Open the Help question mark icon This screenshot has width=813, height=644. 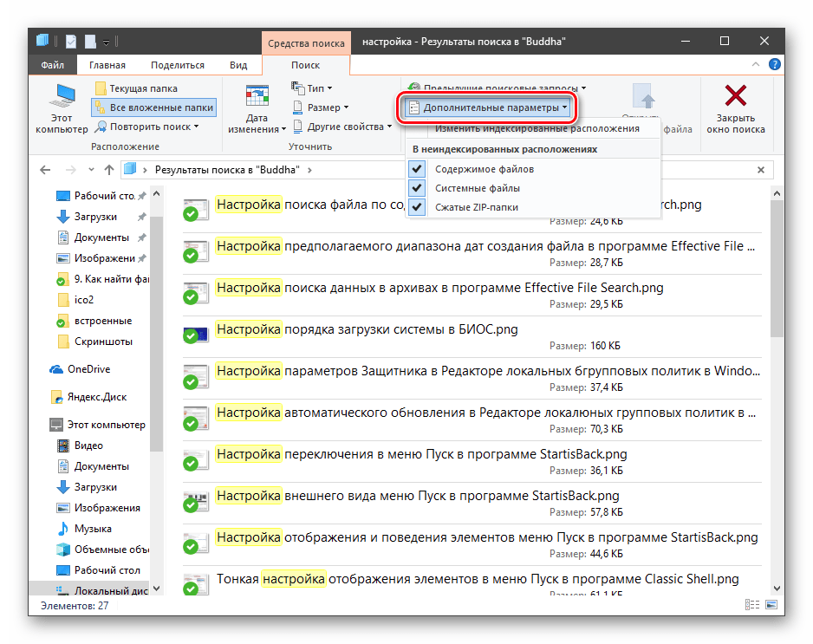coord(774,65)
